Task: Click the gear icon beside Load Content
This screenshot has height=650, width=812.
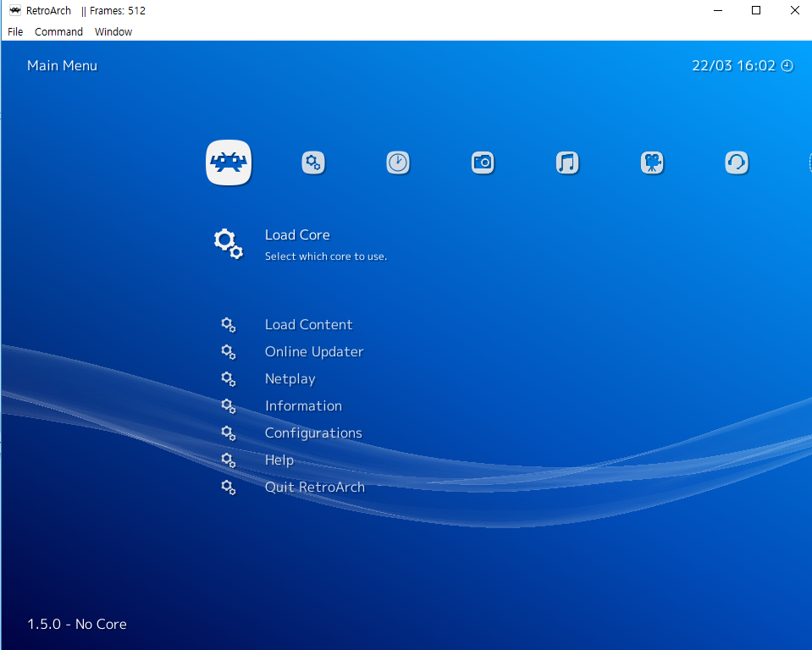Action: pos(229,325)
